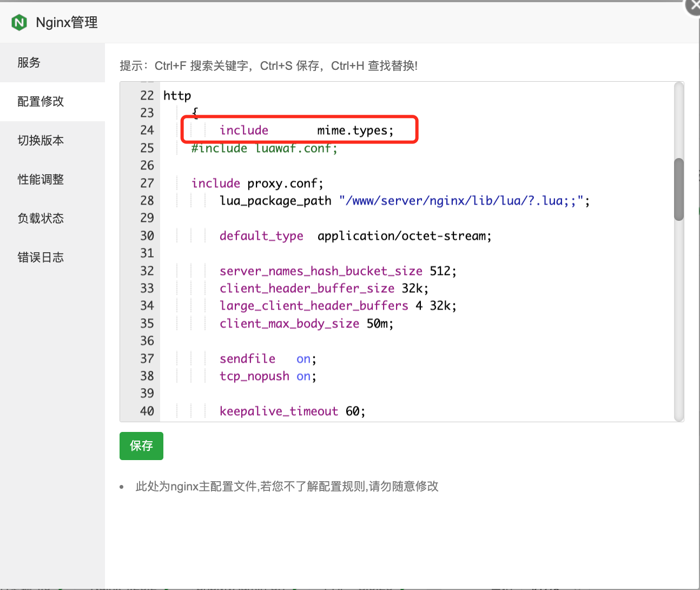Click the large_client_header_buffers 4 32k line
This screenshot has height=590, width=700.
click(338, 306)
